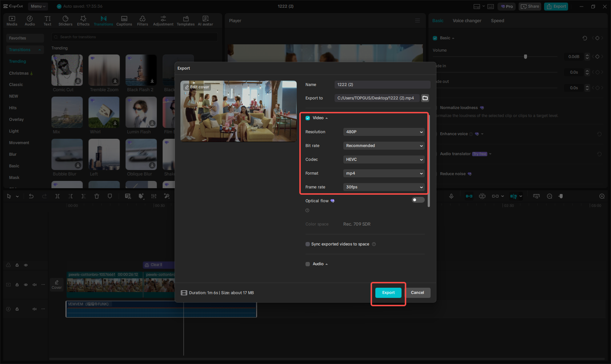
Task: Open the AI avatar panel
Action: (205, 20)
